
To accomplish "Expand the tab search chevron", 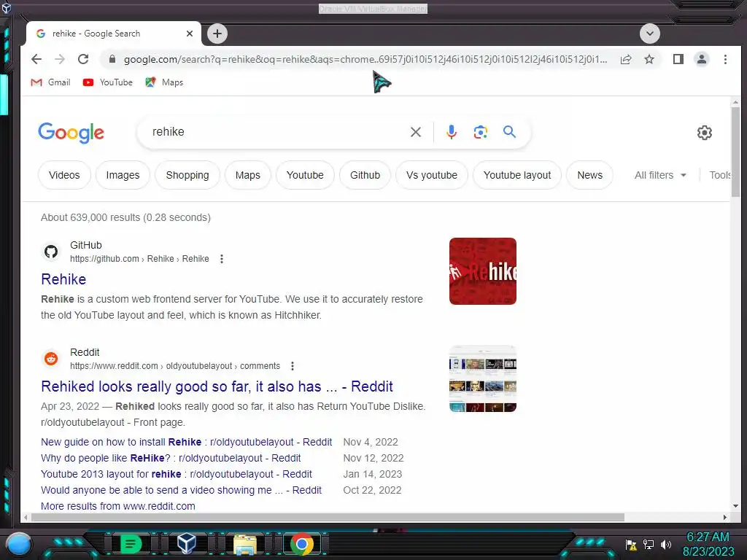I will [650, 34].
